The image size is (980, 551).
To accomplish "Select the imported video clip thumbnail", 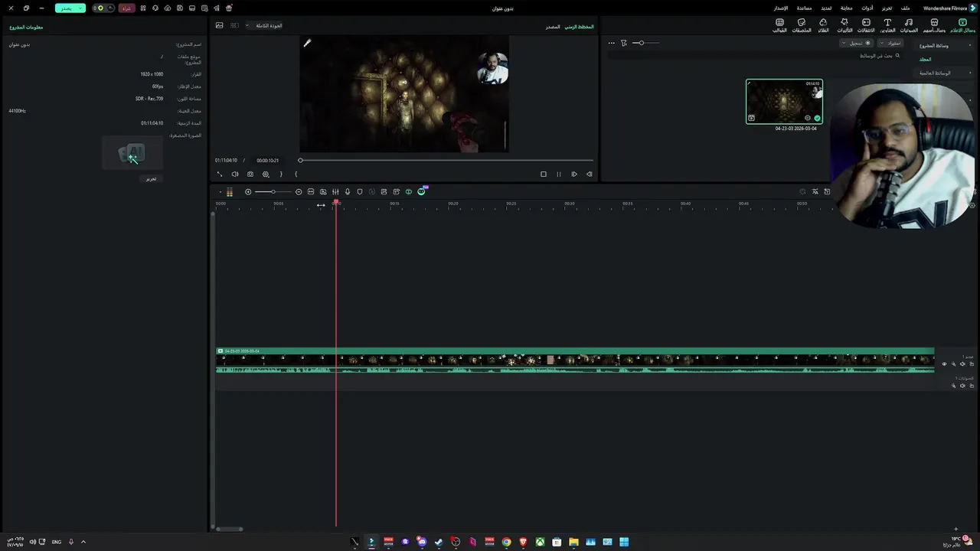I will pyautogui.click(x=784, y=101).
